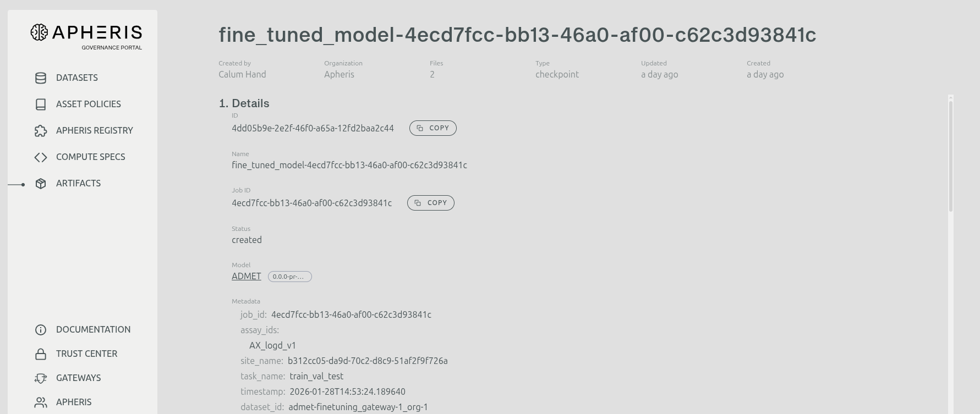Click the Compute Specs code icon

(41, 157)
